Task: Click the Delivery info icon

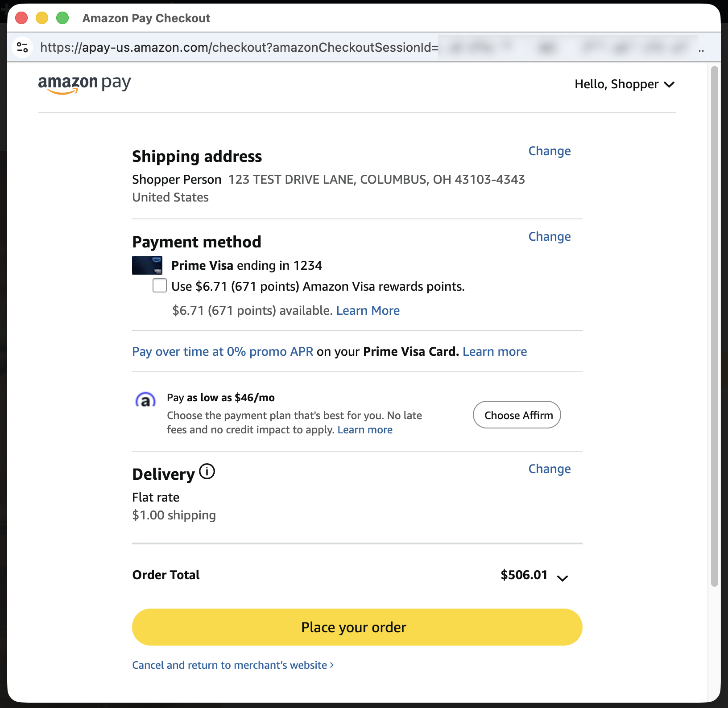Action: click(x=207, y=471)
